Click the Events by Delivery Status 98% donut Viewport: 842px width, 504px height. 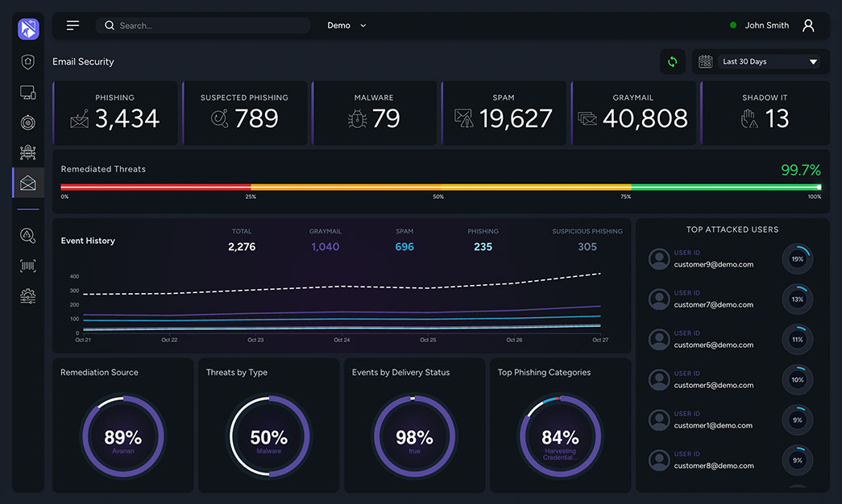coord(415,436)
